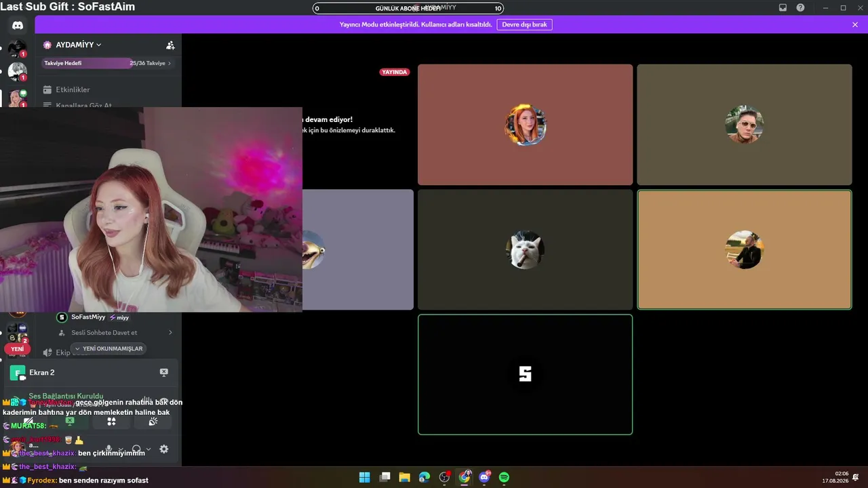Image resolution: width=868 pixels, height=488 pixels.
Task: Open the soundboard button in the voice panel
Action: pos(153,421)
